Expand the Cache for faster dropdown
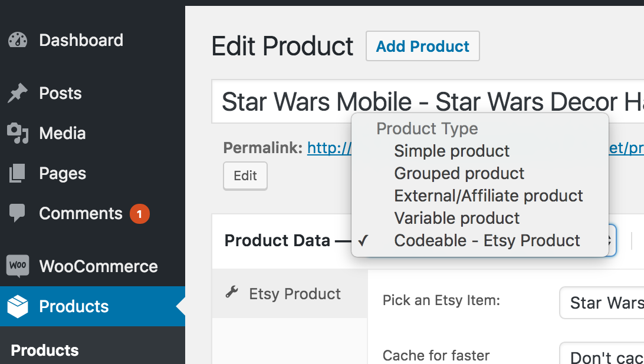 [x=602, y=356]
